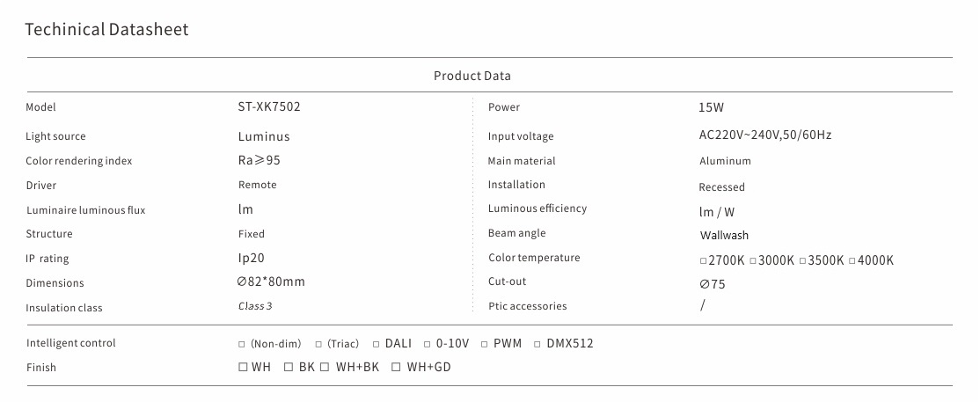The image size is (980, 402).
Task: Select the BK finish checkbox
Action: 289,367
